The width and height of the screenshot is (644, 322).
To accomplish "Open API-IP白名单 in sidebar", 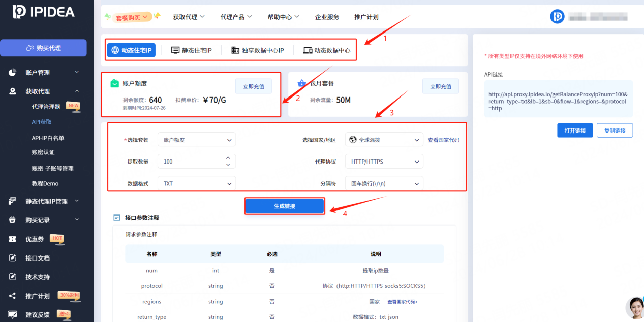I will (x=48, y=138).
